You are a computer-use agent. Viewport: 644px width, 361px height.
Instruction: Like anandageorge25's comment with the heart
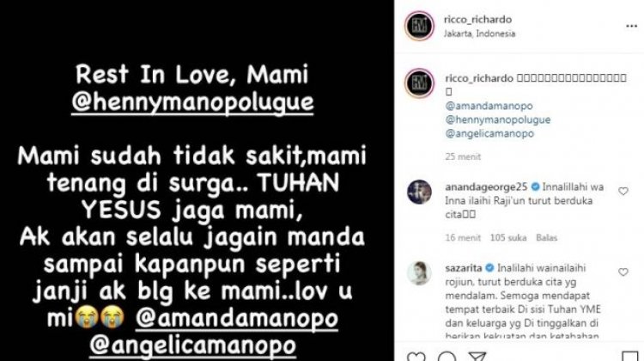623,191
